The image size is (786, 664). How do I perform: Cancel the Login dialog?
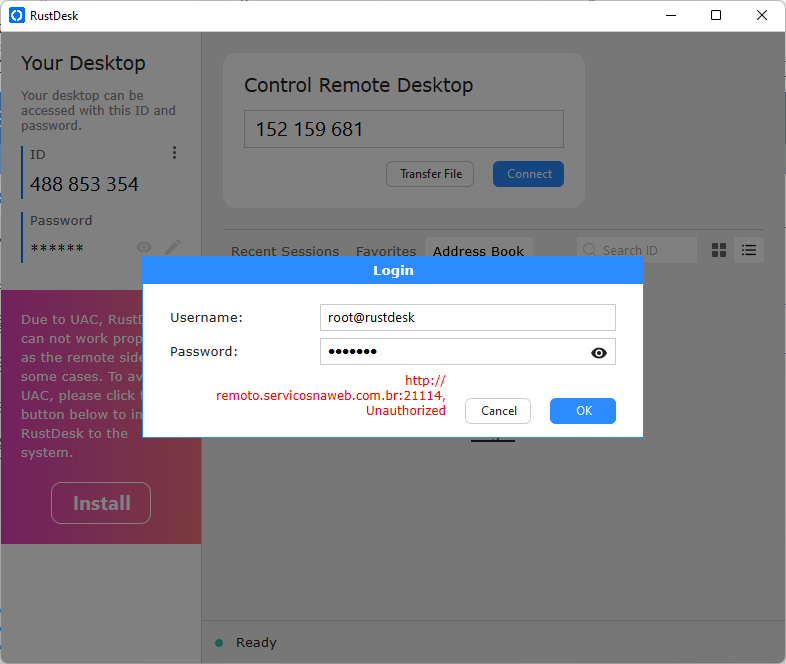point(498,411)
